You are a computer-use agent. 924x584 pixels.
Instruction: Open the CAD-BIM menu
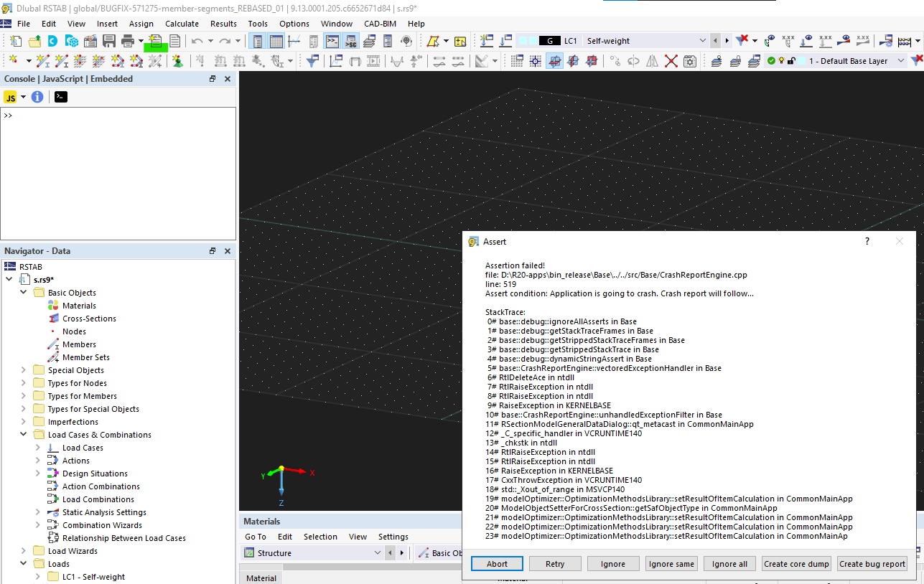click(380, 24)
